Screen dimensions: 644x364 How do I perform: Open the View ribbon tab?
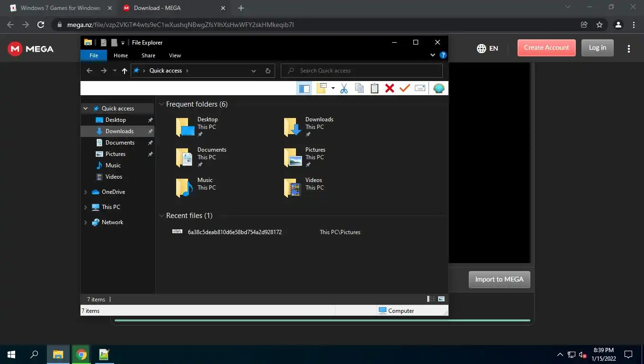click(175, 55)
